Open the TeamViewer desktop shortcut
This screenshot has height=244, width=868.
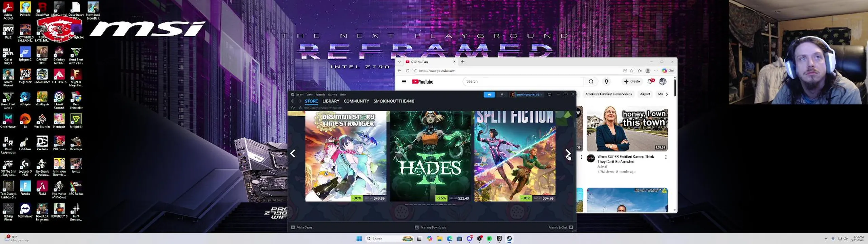coord(25,210)
